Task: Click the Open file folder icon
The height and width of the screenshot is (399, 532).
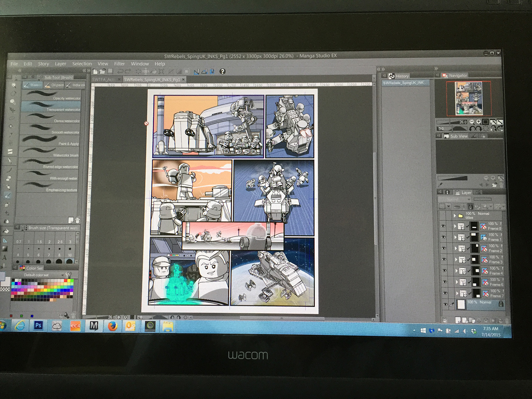Action: pyautogui.click(x=102, y=71)
